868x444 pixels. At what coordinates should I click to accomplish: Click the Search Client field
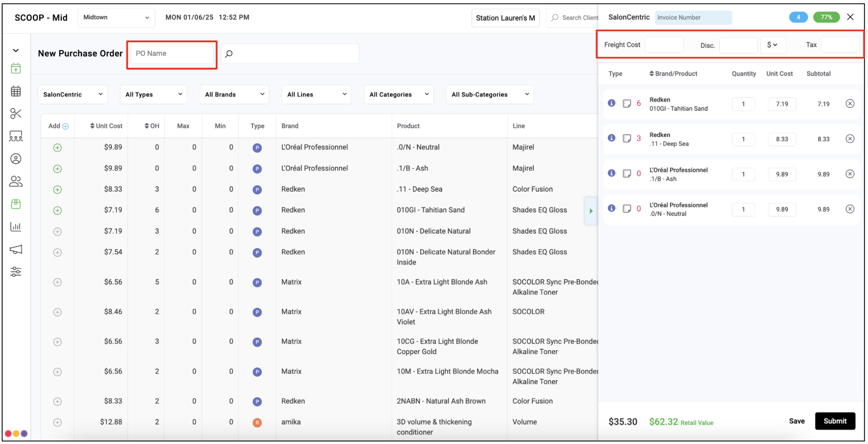[572, 18]
